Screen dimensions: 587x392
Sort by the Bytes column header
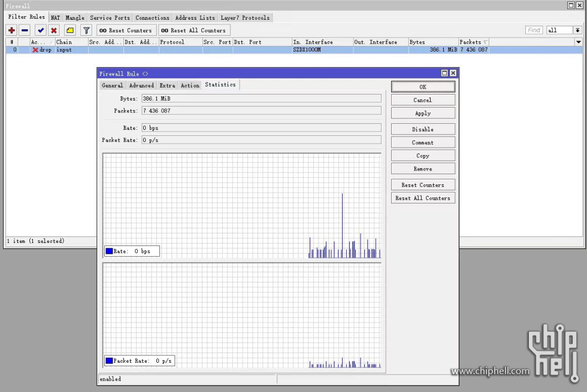coord(434,42)
